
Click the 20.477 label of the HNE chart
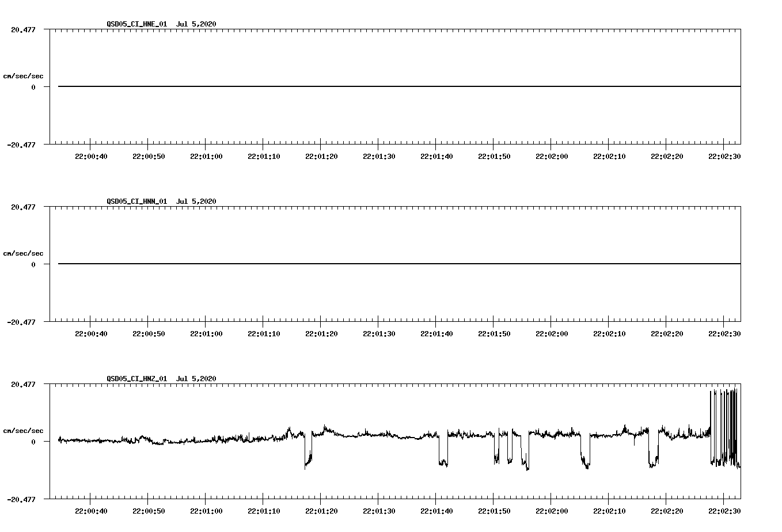coord(23,29)
